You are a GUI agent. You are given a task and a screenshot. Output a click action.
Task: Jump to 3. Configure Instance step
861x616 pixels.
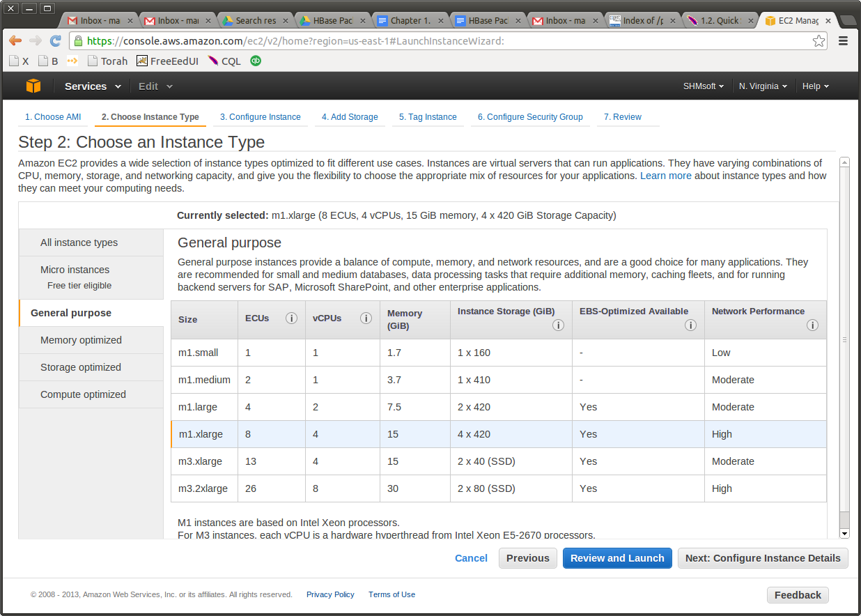(x=261, y=117)
